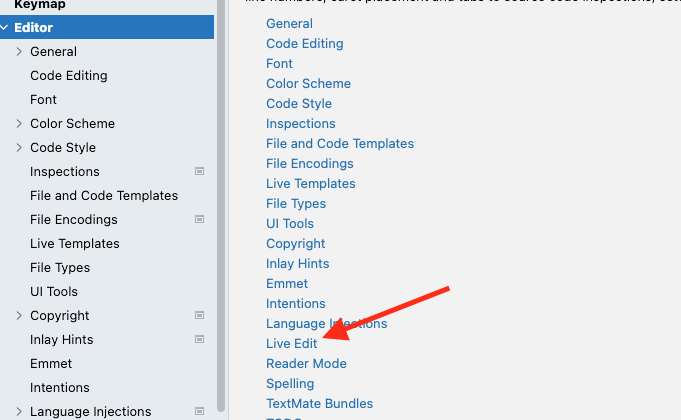Open the Live Edit link

coord(291,343)
